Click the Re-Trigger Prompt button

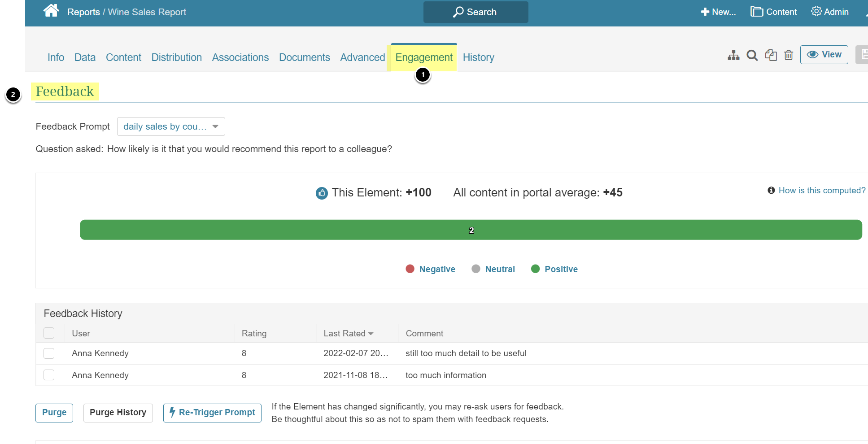point(212,413)
